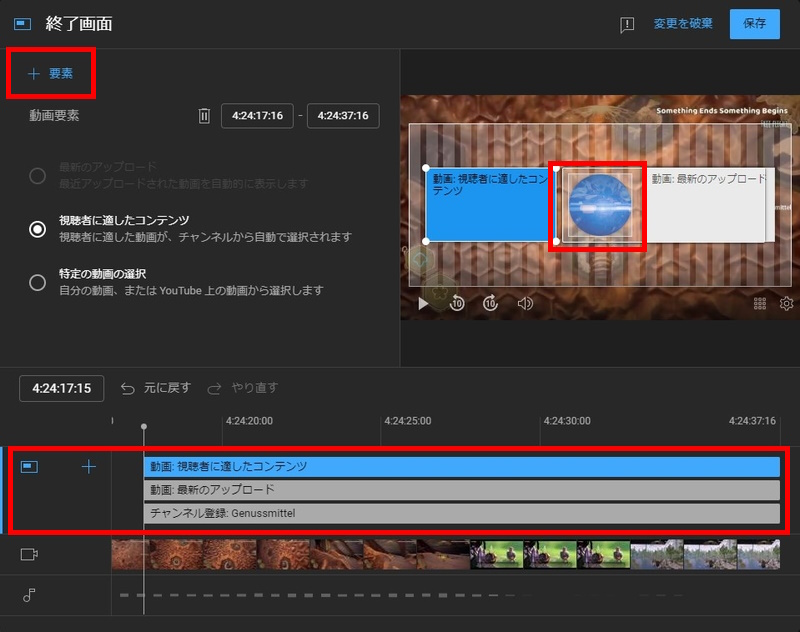Edit the start time field 4:24:17:16
Viewport: 800px width, 632px height.
point(257,116)
